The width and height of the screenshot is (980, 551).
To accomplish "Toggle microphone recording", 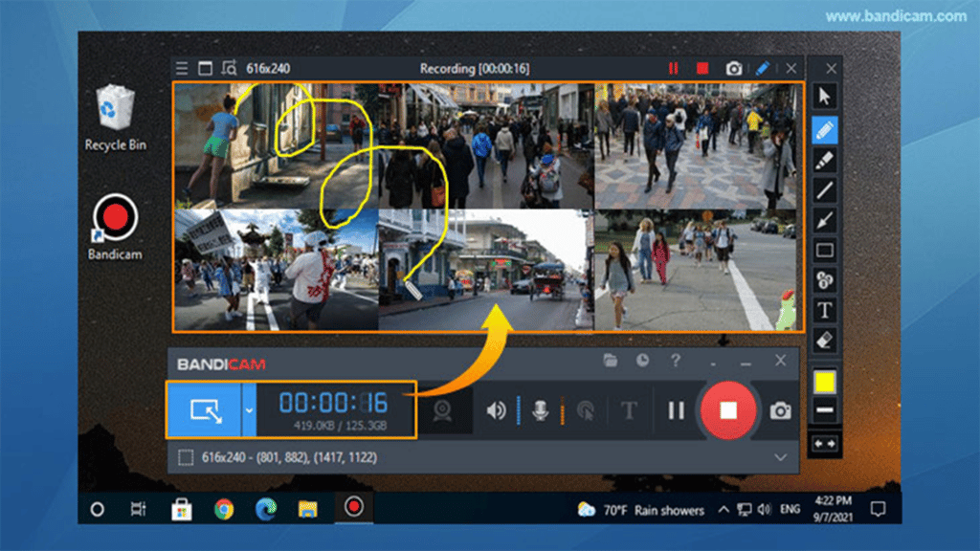I will pos(541,410).
